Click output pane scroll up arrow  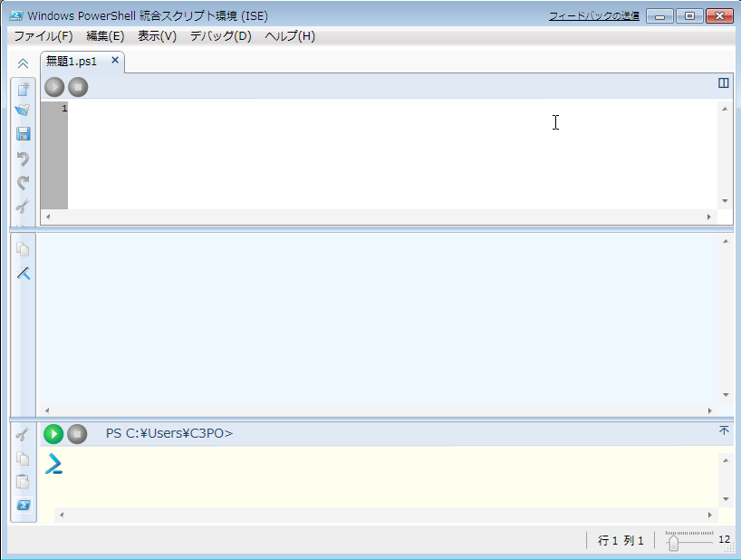point(726,241)
